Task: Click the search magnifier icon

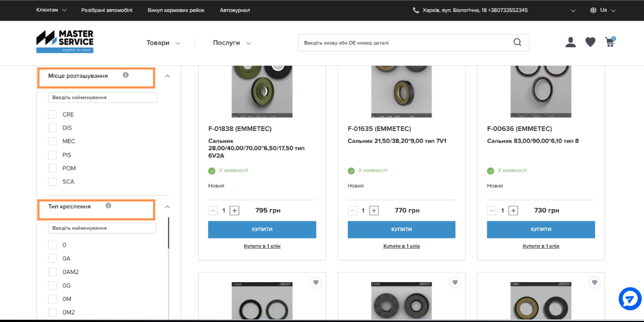Action: (x=517, y=43)
